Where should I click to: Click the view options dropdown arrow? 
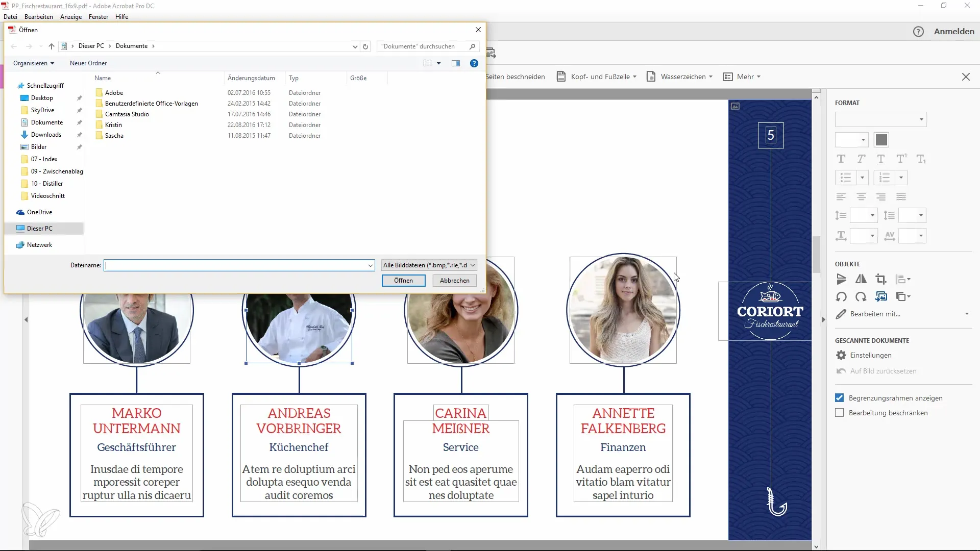tap(438, 63)
